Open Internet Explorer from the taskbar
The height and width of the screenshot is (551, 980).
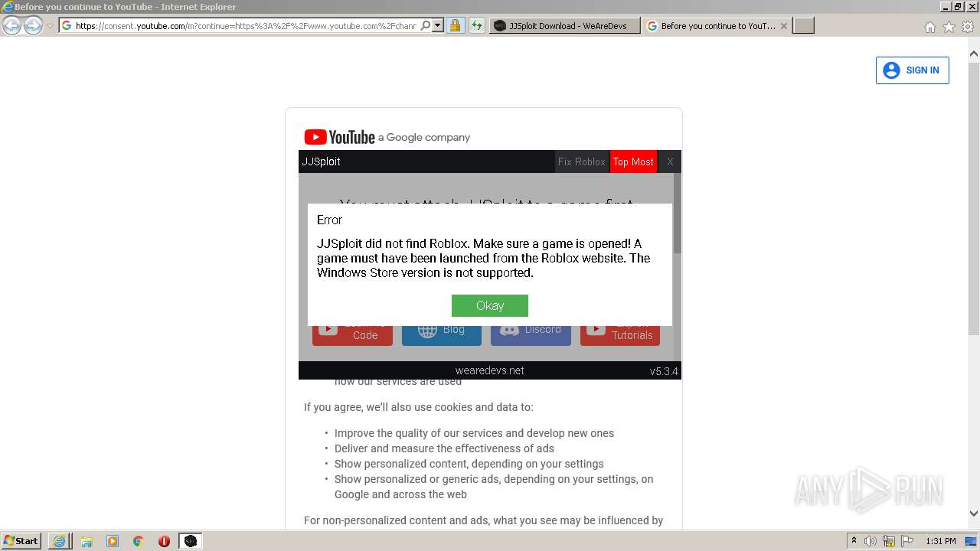pos(59,541)
